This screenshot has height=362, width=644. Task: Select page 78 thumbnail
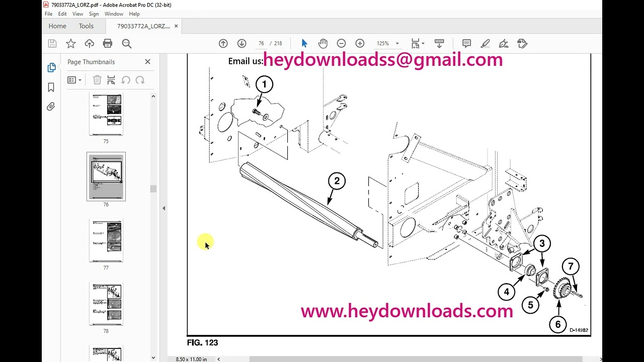pyautogui.click(x=106, y=303)
